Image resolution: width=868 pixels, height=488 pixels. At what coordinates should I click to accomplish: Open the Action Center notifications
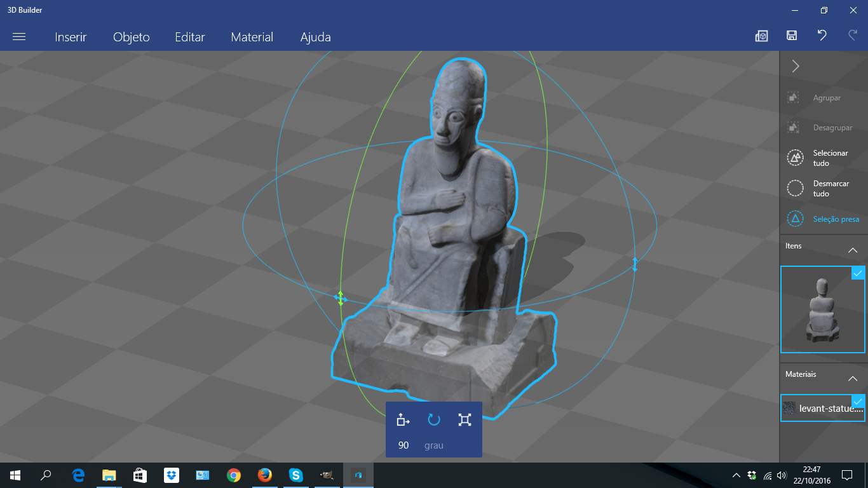coord(846,475)
